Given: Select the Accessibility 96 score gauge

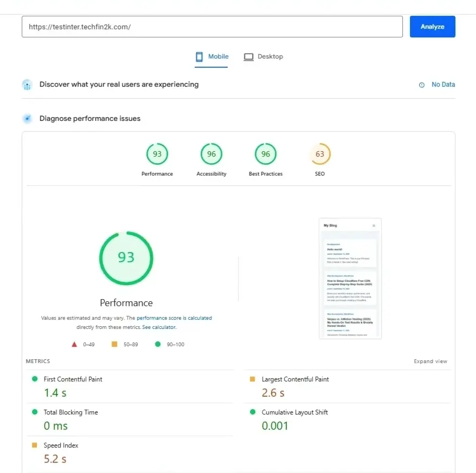Looking at the screenshot, I should click(211, 154).
